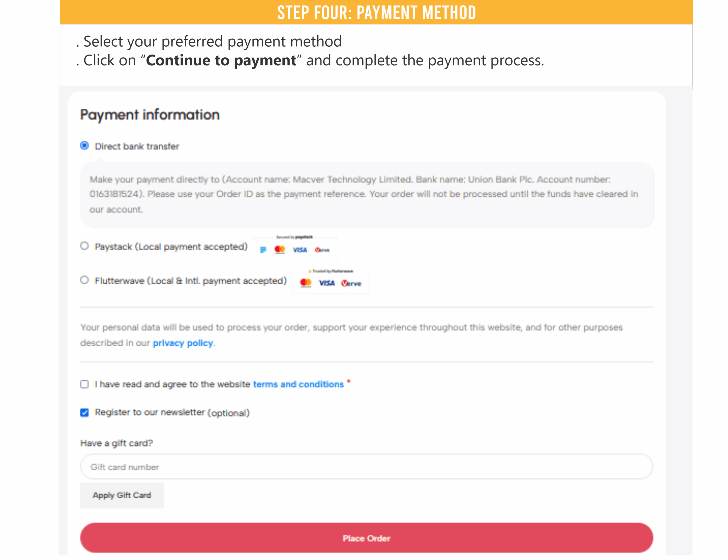Click the Verve icon in Paystack row
This screenshot has width=728, height=560.
click(x=322, y=250)
